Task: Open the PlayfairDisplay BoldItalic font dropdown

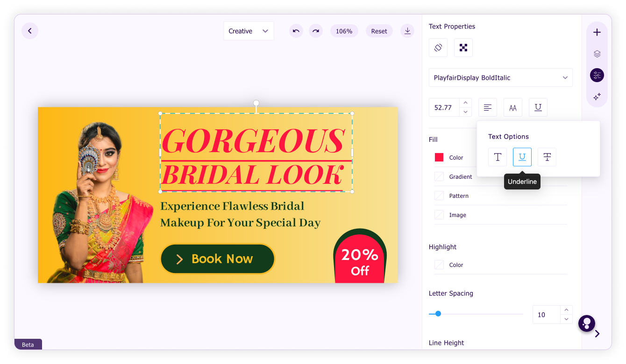Action: point(500,77)
